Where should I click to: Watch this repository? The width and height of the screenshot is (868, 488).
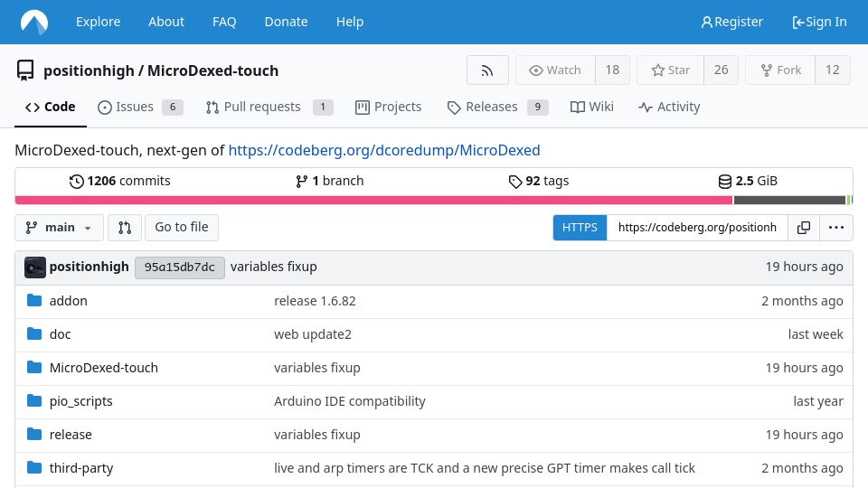[x=555, y=70]
